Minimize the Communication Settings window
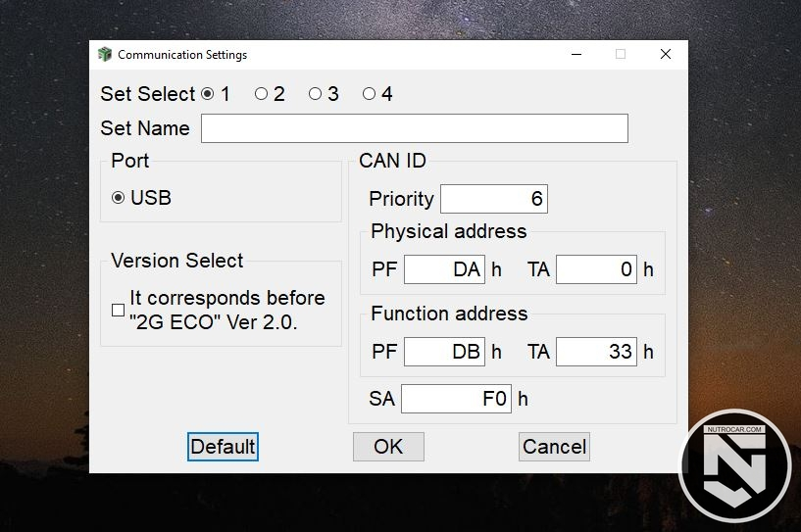Image resolution: width=801 pixels, height=532 pixels. 575,55
